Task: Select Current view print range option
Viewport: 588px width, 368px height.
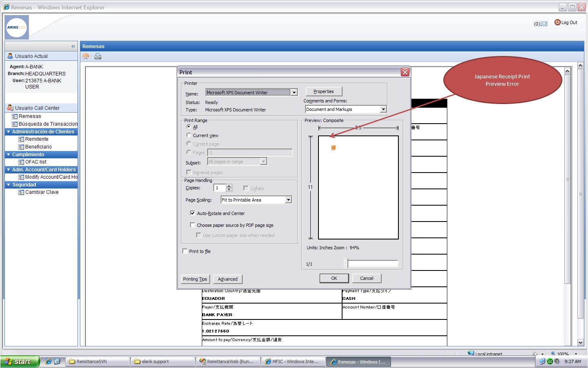Action: point(188,135)
